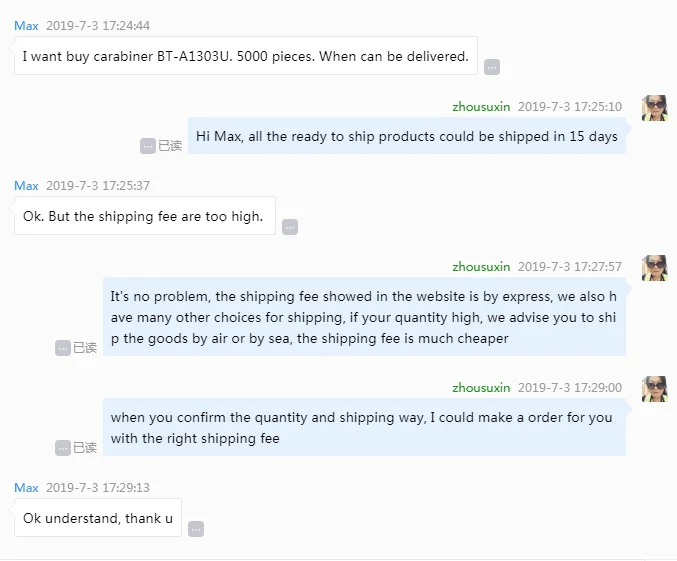Open the zhousuxin name at 17:27:57
The image size is (677, 561).
[x=481, y=267]
